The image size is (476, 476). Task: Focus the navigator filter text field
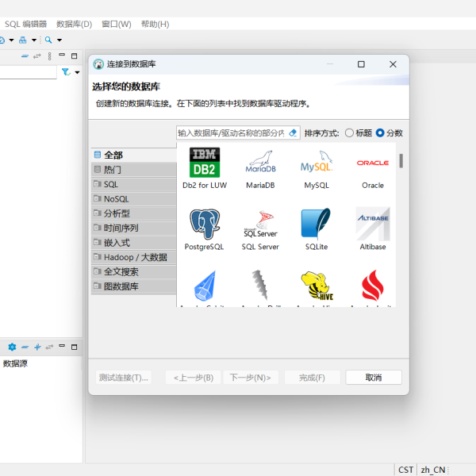pyautogui.click(x=28, y=72)
